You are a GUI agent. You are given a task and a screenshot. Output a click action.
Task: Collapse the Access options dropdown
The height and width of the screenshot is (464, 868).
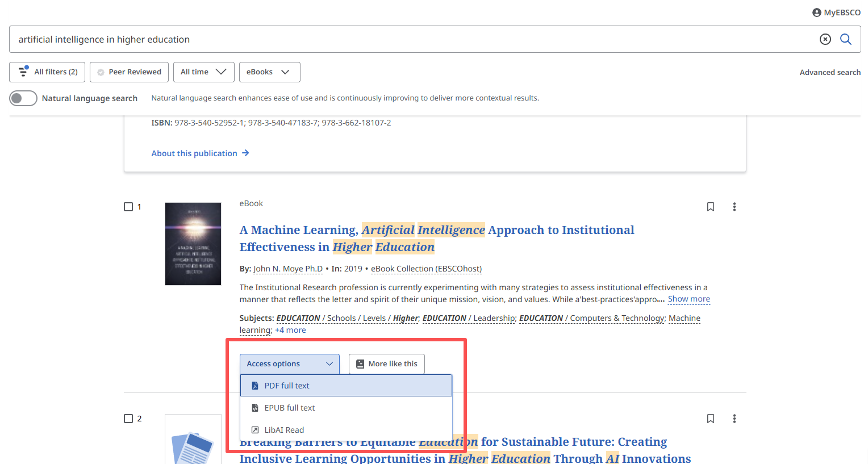pyautogui.click(x=289, y=364)
